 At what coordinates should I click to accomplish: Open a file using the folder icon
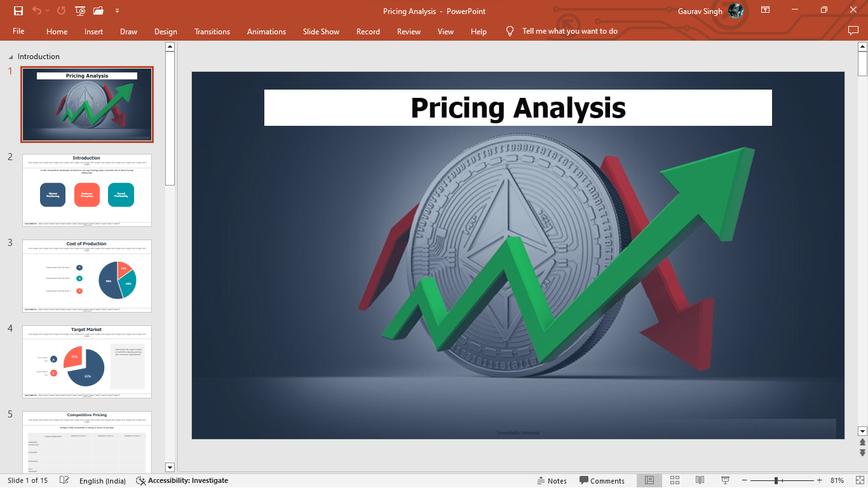click(x=98, y=11)
